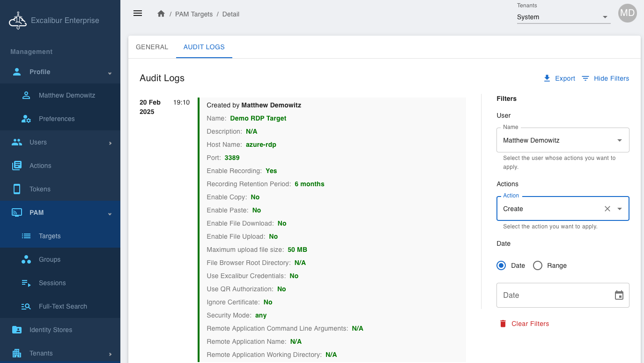The image size is (644, 363).
Task: Click the calendar icon in Date field
Action: tap(619, 295)
